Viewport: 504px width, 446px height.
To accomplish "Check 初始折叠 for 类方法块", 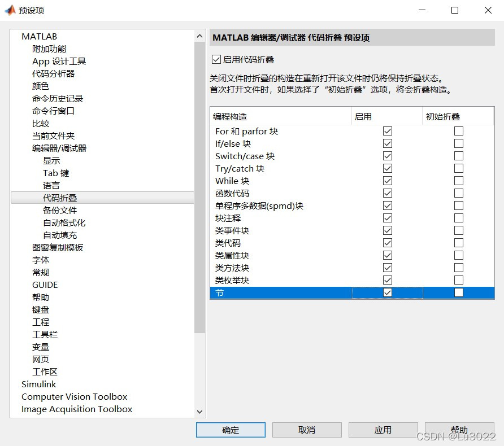I will pos(459,268).
